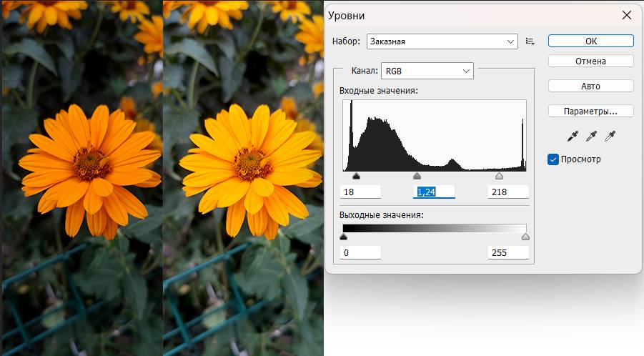Click the output black level slider
Screen dimensions: 644x356
[x=343, y=237]
